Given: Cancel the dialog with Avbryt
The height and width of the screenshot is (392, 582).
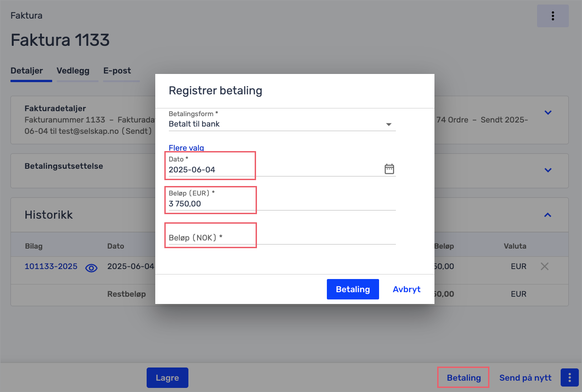Looking at the screenshot, I should [x=407, y=289].
